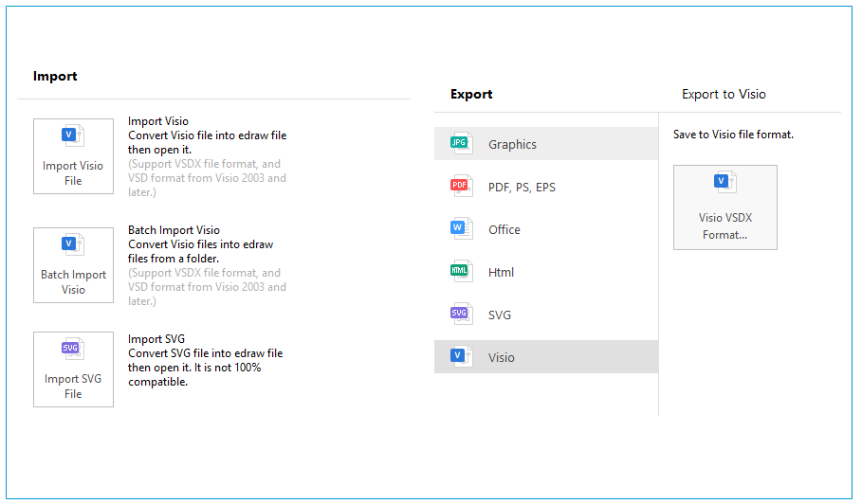The width and height of the screenshot is (862, 504).
Task: Click the 'Import SVG' description heading
Action: click(156, 339)
